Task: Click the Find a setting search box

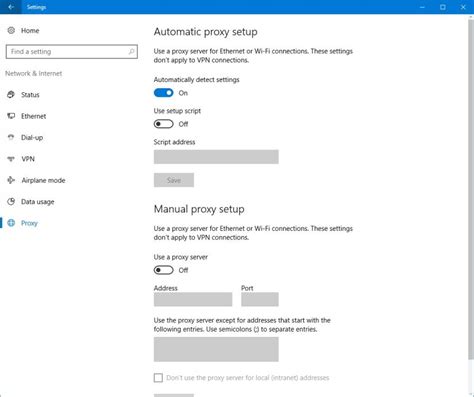Action: tap(72, 52)
